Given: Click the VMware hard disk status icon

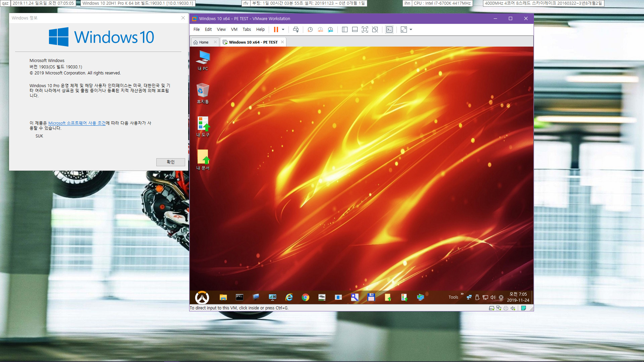Looking at the screenshot, I should click(x=491, y=308).
